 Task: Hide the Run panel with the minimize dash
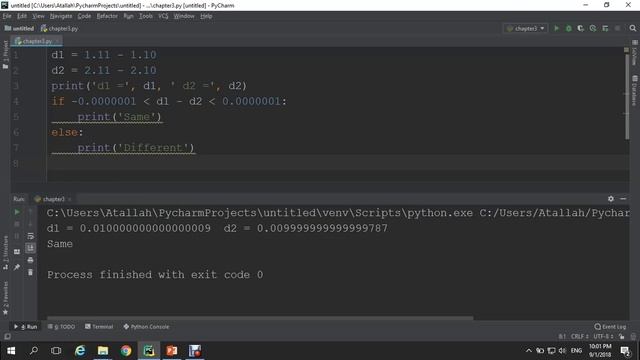click(623, 199)
